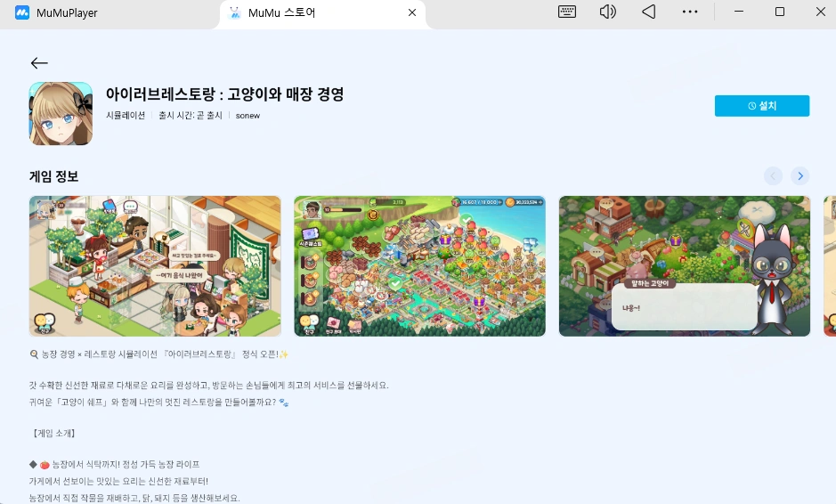The width and height of the screenshot is (836, 504).
Task: Open the three-dot more options menu
Action: coord(690,12)
